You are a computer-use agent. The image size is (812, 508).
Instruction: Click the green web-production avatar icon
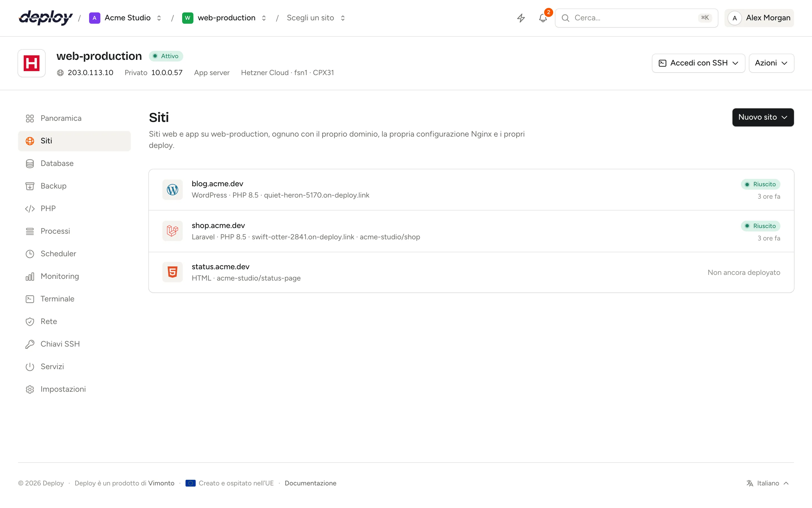pyautogui.click(x=187, y=18)
